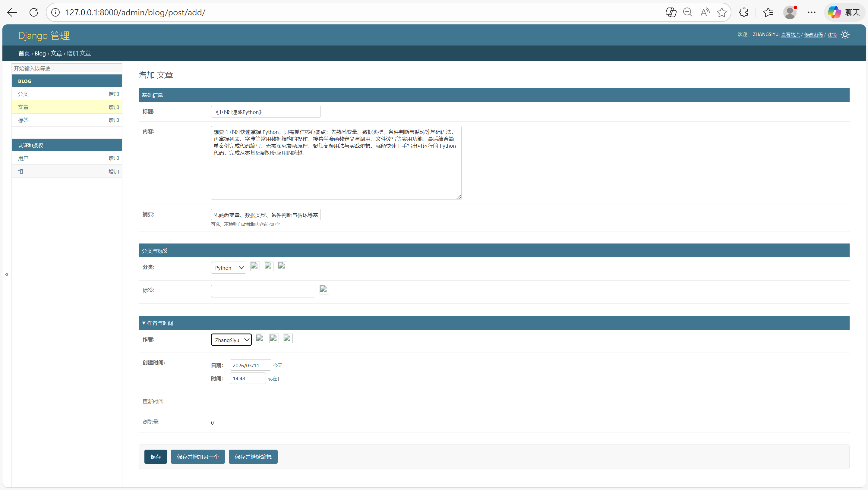
Task: Click the lookup icon beside 标签 field
Action: click(324, 290)
